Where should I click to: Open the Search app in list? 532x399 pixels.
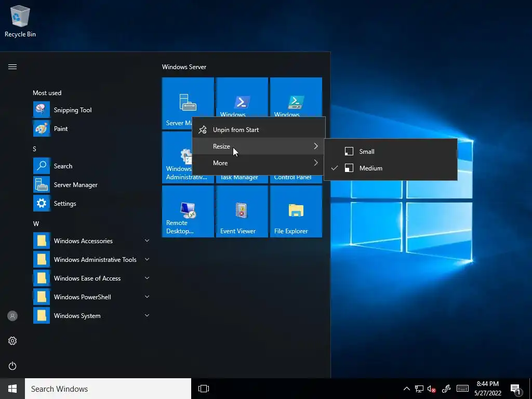point(91,166)
